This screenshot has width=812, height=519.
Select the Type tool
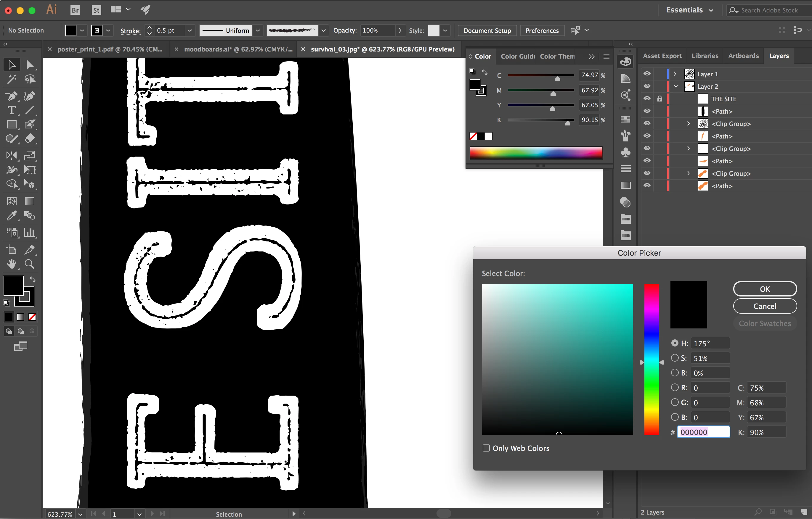[x=12, y=111]
